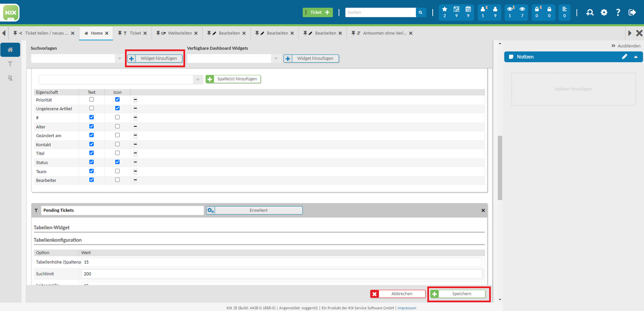Screen dimensions: 644x311
Task: Toggle Text checkbox for Kontakt
Action: pos(91,144)
